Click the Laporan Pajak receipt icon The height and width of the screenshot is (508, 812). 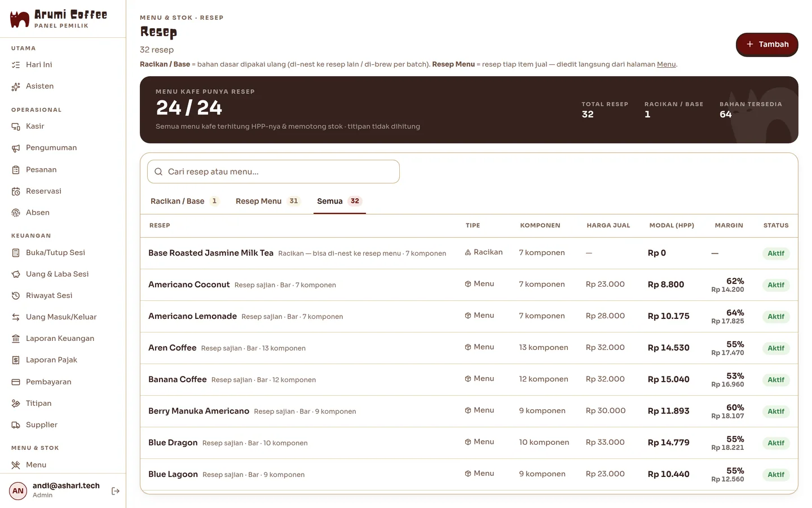(x=16, y=360)
